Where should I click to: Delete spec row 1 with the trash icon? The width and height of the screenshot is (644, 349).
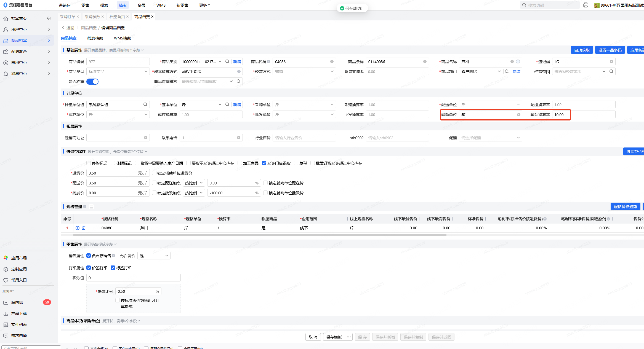point(84,228)
